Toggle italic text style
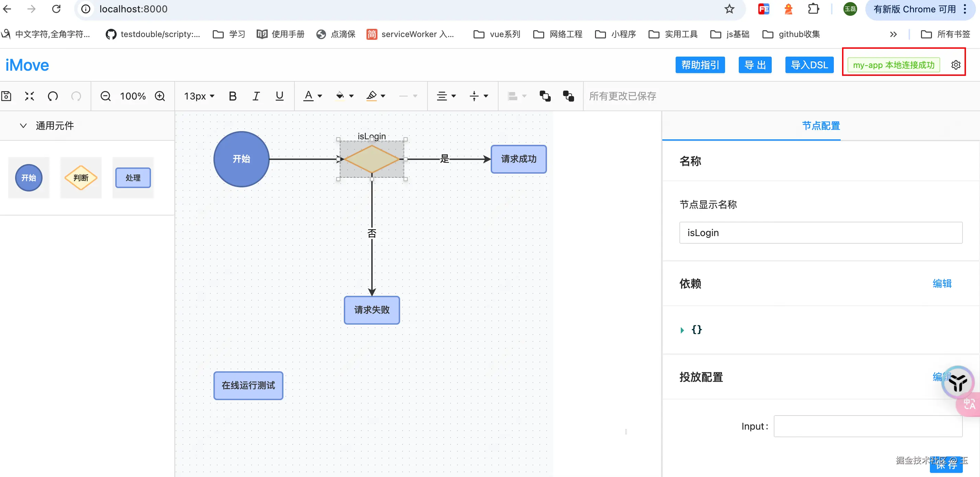 coord(256,96)
